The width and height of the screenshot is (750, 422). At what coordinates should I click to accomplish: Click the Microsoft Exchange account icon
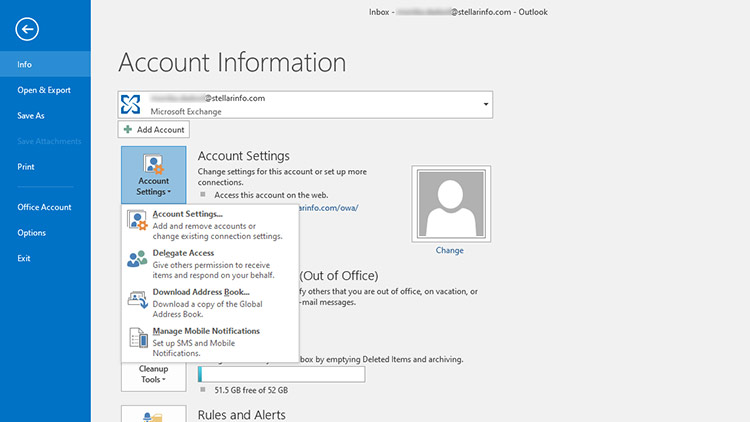(131, 104)
